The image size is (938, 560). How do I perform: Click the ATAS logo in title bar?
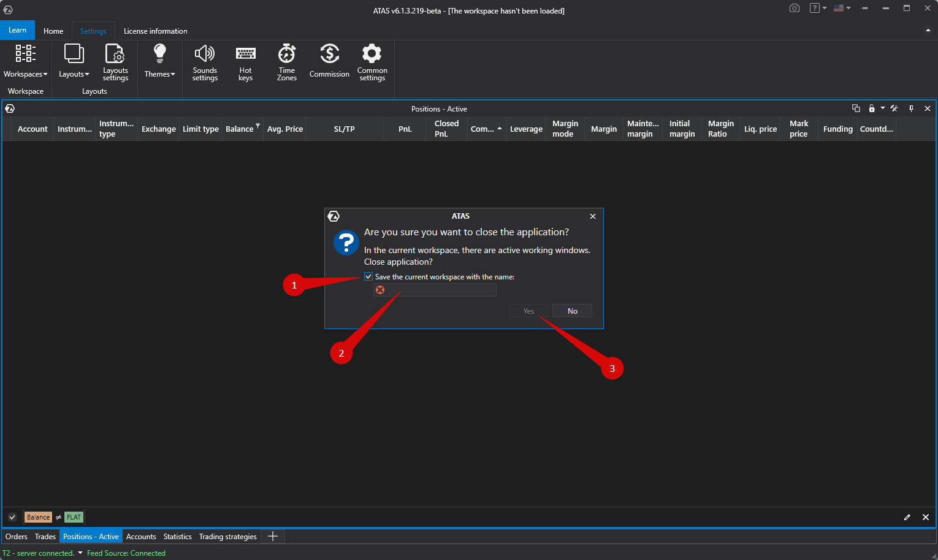click(8, 10)
